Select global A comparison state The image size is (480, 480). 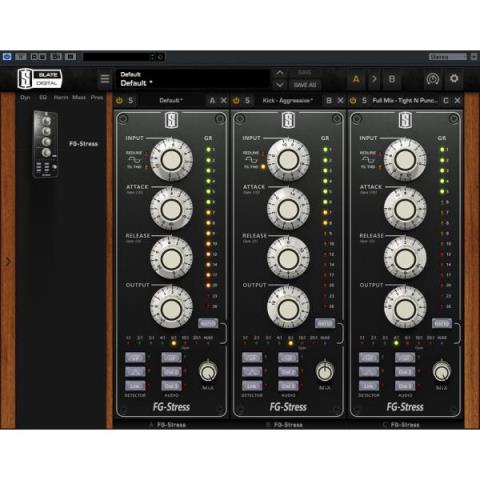pos(356,79)
